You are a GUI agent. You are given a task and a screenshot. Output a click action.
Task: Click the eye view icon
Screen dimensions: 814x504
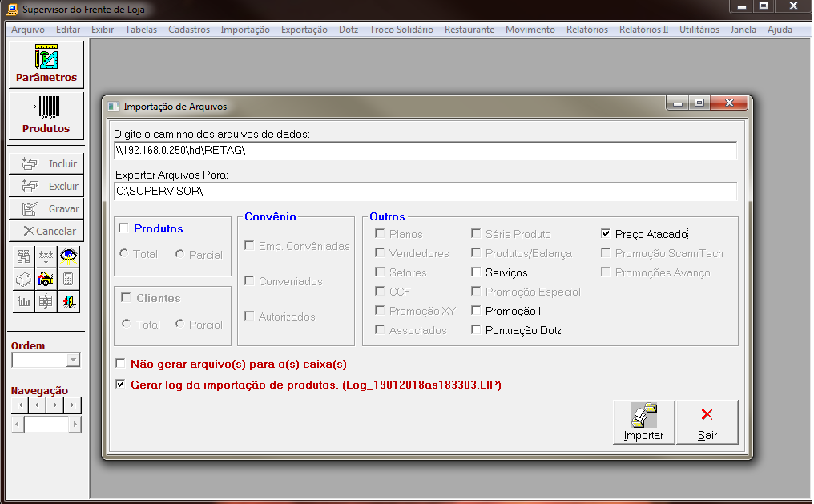70,256
